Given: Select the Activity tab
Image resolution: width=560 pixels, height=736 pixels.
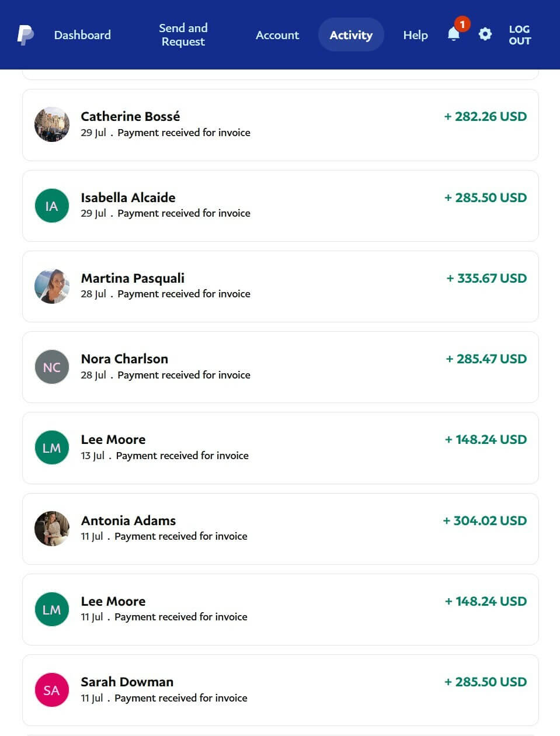Looking at the screenshot, I should [351, 35].
